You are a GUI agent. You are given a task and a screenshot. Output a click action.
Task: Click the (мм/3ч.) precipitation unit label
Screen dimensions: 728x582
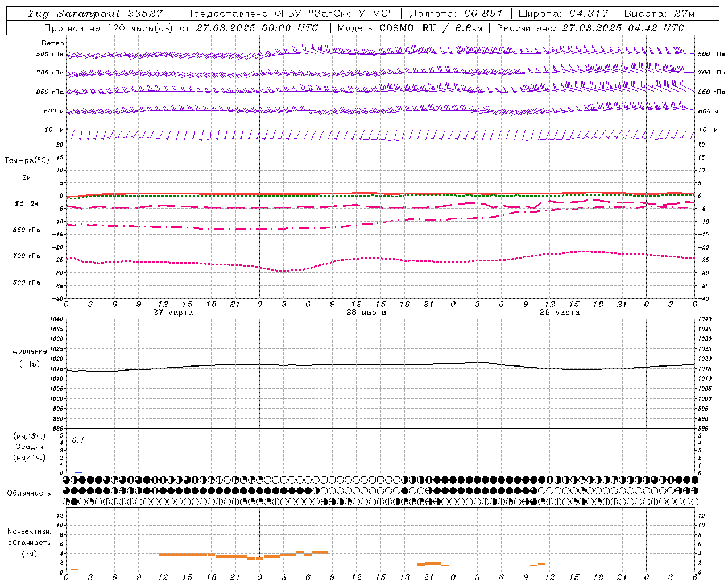coord(30,436)
